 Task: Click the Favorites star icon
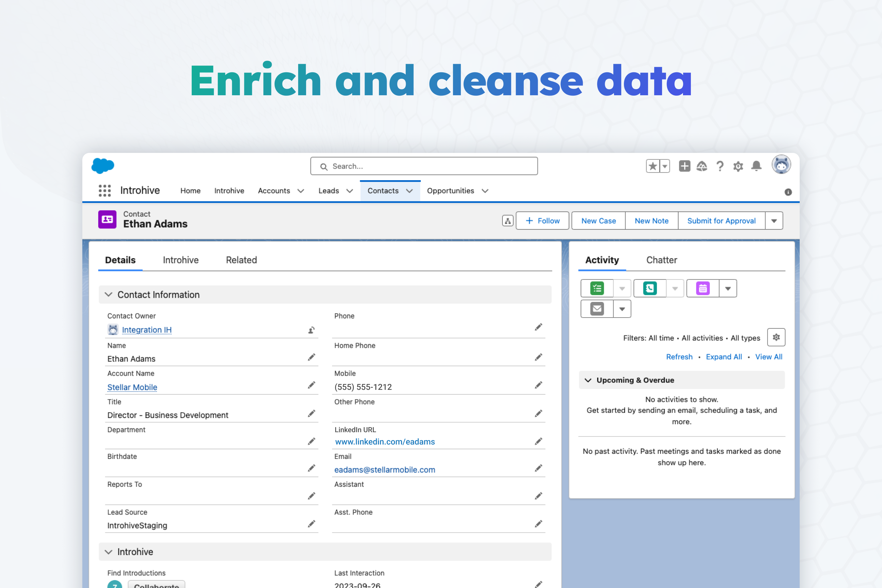tap(652, 166)
